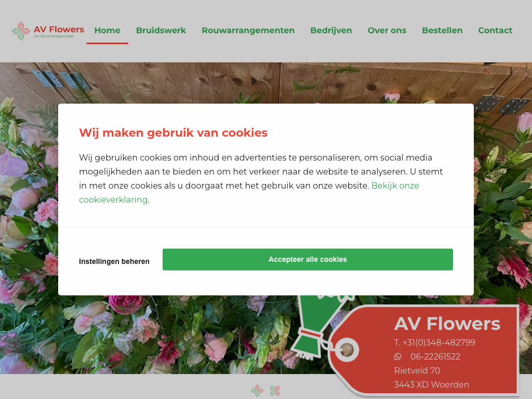Open Instellingen beheren cookie settings
Viewport: 532px width, 399px height.
point(114,262)
